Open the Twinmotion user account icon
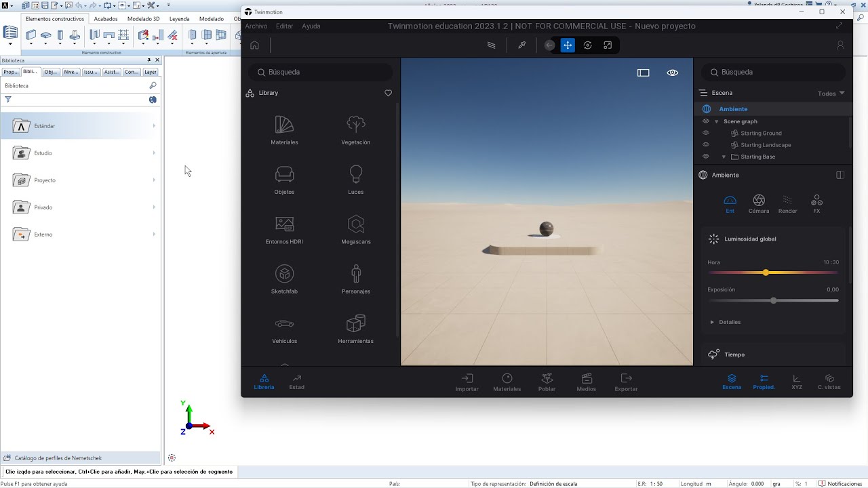868x488 pixels. [x=840, y=45]
